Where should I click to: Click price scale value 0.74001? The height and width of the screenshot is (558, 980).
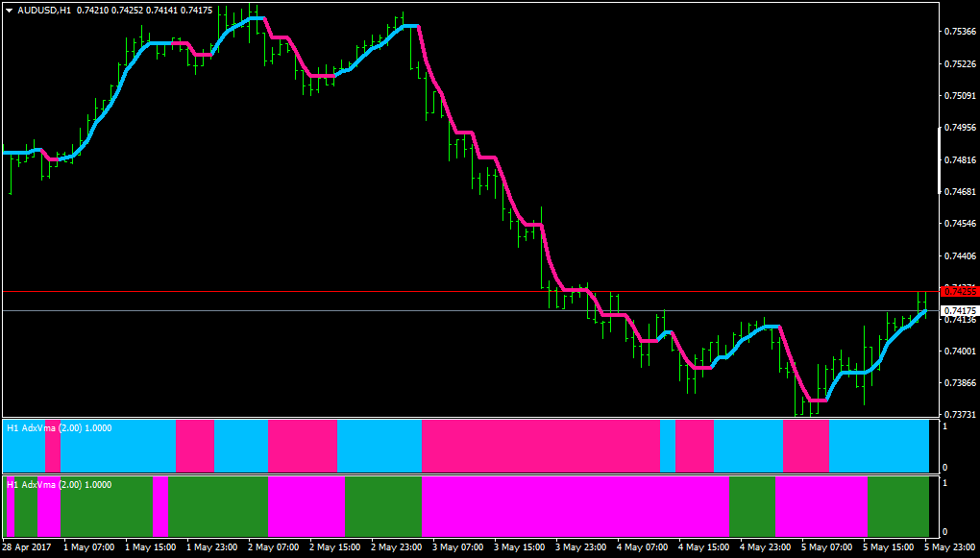point(961,352)
